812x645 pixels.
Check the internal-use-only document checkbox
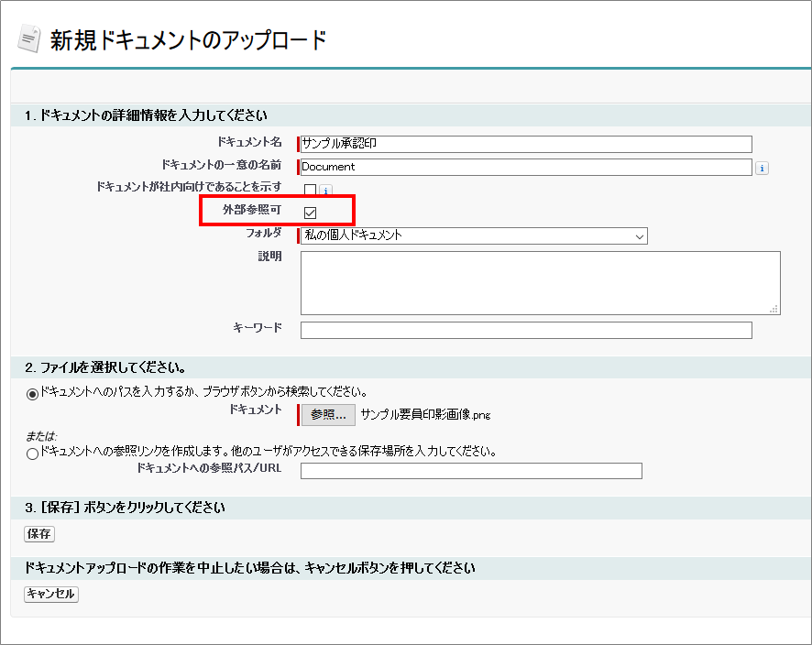point(310,191)
